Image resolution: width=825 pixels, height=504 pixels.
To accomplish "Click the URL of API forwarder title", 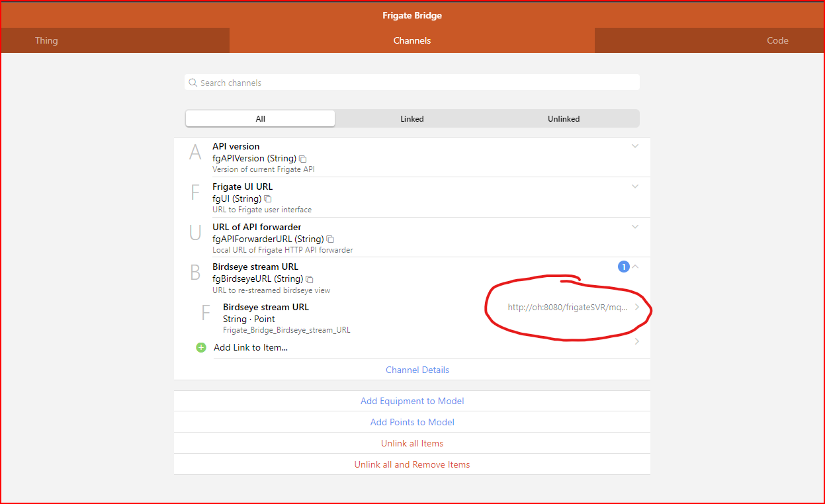I will (257, 227).
